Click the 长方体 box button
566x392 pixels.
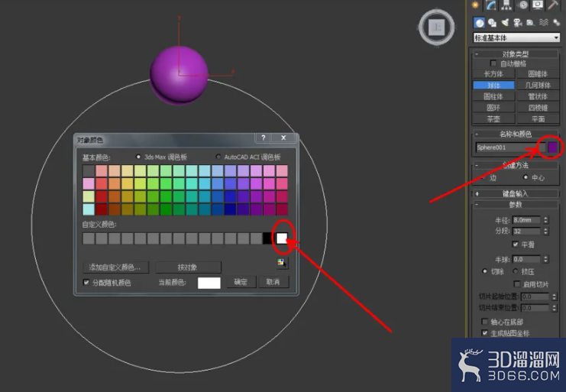coord(493,74)
